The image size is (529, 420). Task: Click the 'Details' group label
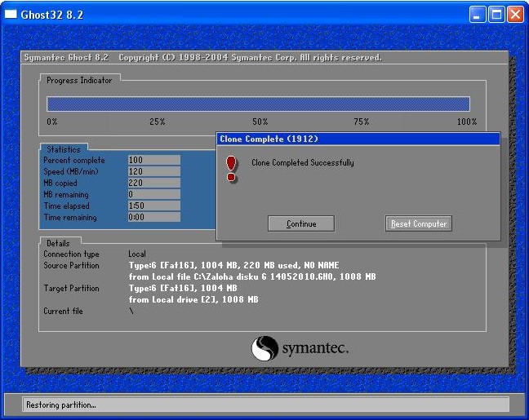[x=58, y=243]
